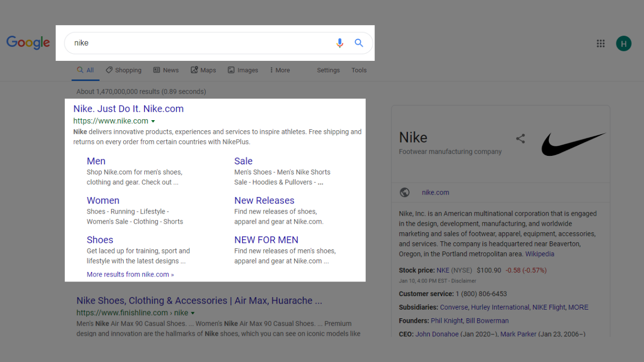Image resolution: width=644 pixels, height=362 pixels.
Task: Open the Google apps grid icon
Action: pos(601,43)
